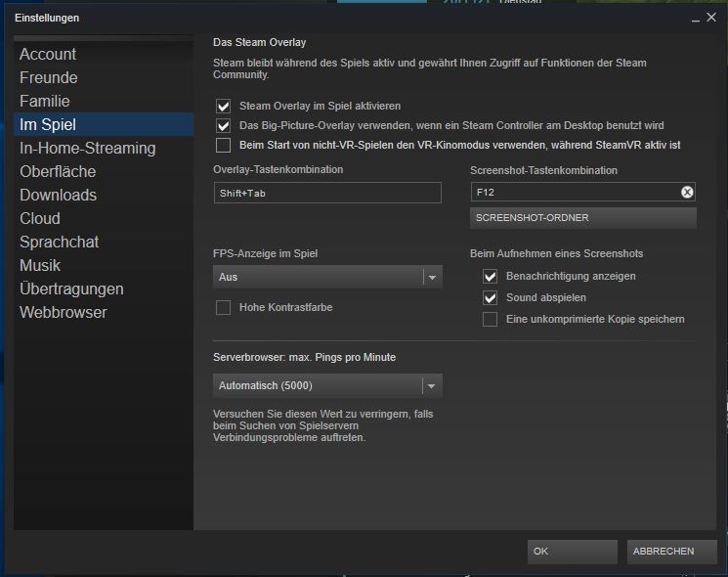Toggle Steam Overlay im Spiel aktivieren

coord(224,106)
